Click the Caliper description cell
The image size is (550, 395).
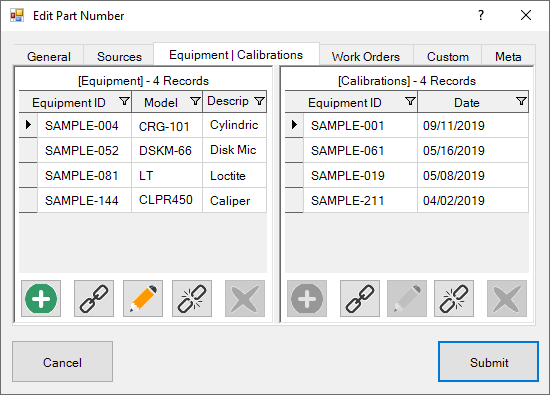coord(235,200)
